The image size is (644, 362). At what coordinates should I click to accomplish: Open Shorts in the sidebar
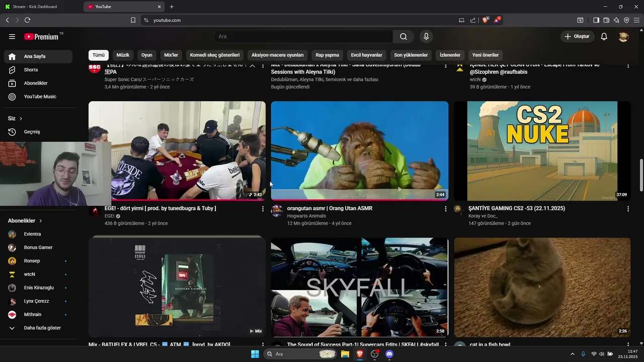[x=38, y=70]
